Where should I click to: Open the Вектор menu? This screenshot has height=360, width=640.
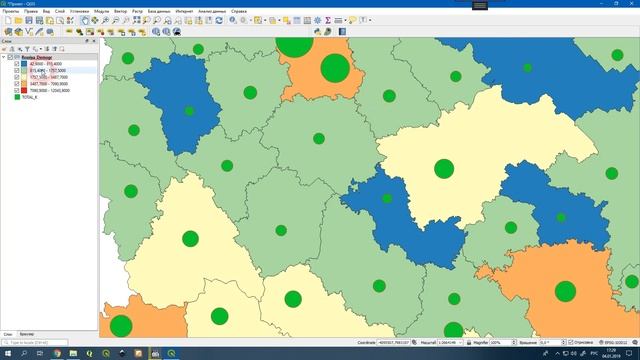(120, 11)
